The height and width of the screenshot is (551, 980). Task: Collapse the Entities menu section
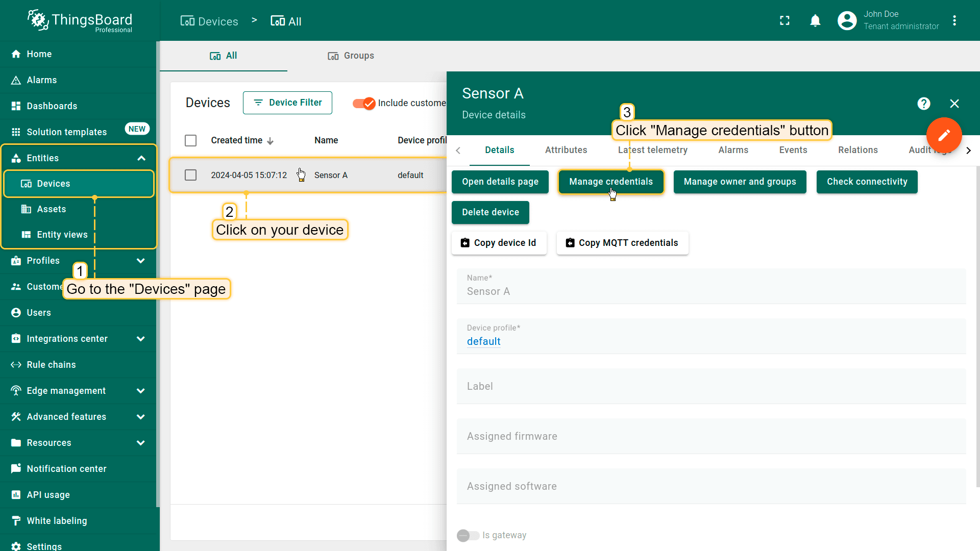pos(141,158)
